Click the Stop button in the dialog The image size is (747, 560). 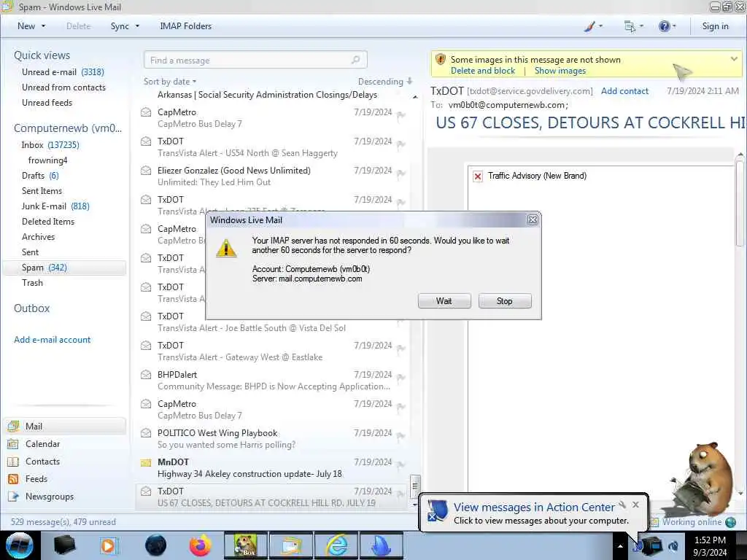pyautogui.click(x=505, y=301)
